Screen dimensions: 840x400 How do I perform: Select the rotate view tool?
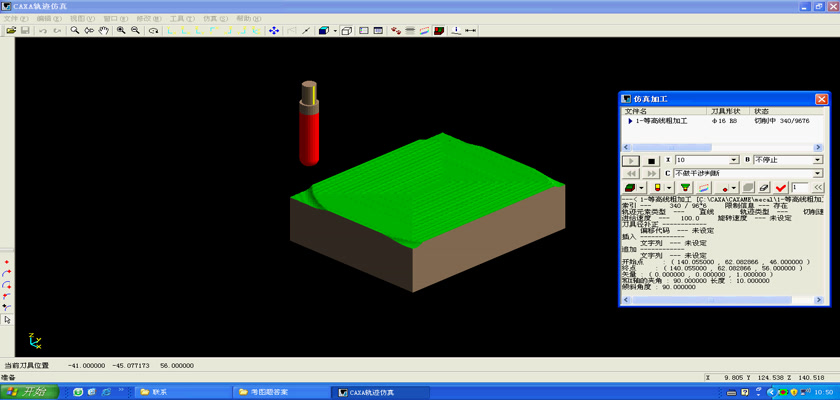point(153,31)
